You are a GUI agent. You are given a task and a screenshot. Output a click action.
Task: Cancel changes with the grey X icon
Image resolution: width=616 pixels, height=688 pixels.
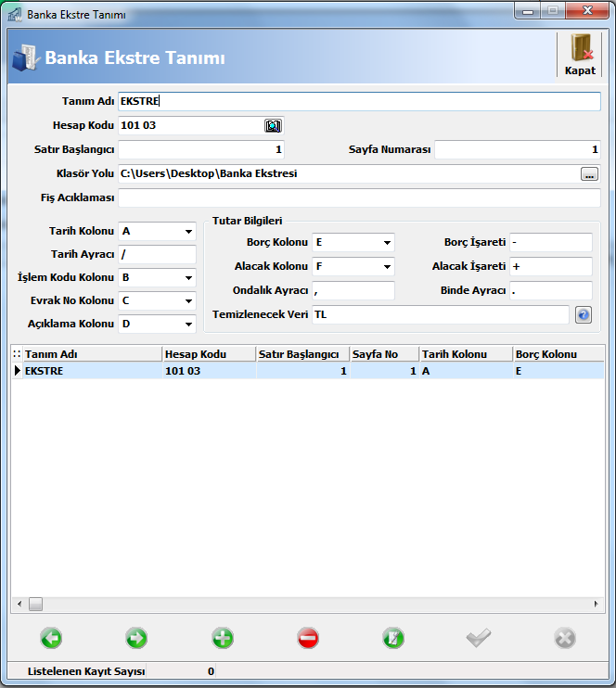point(565,638)
